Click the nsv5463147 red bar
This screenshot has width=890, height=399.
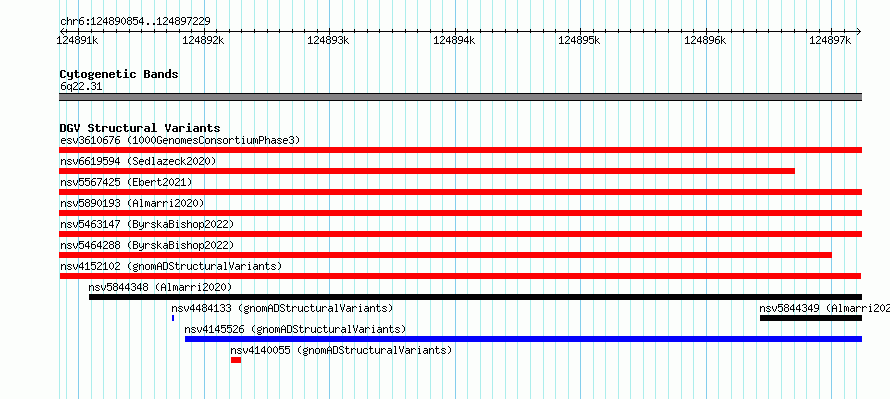(x=460, y=234)
